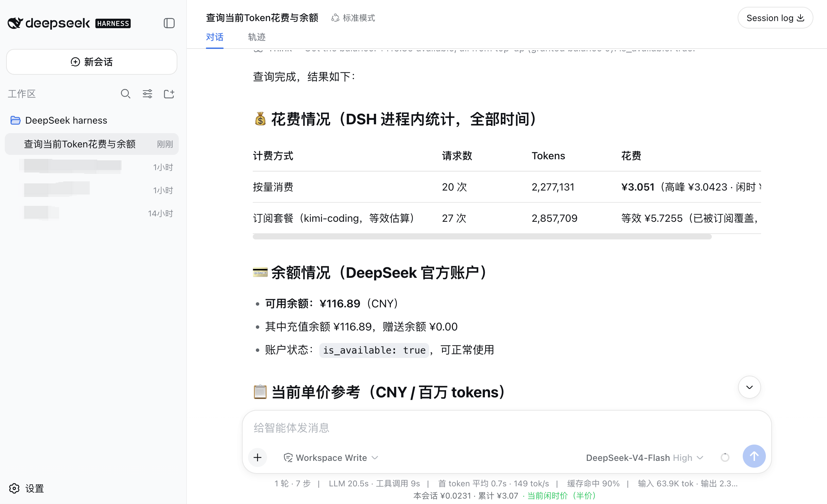Click the table's horizontal scrollbar
This screenshot has height=504, width=827.
482,237
